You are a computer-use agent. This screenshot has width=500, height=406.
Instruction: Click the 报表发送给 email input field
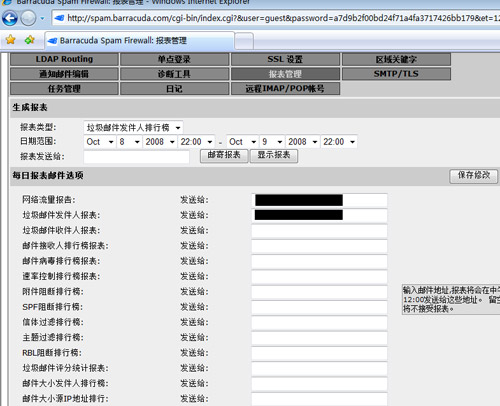(x=136, y=157)
